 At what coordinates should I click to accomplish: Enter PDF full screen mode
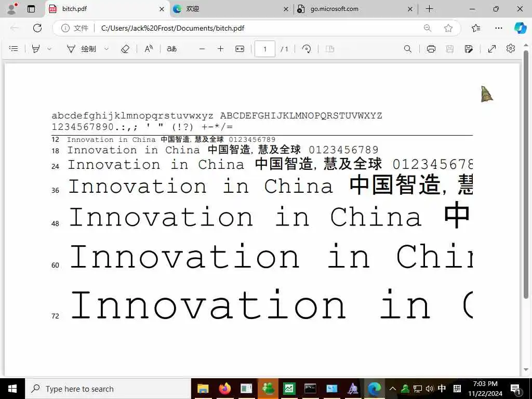coord(491,49)
